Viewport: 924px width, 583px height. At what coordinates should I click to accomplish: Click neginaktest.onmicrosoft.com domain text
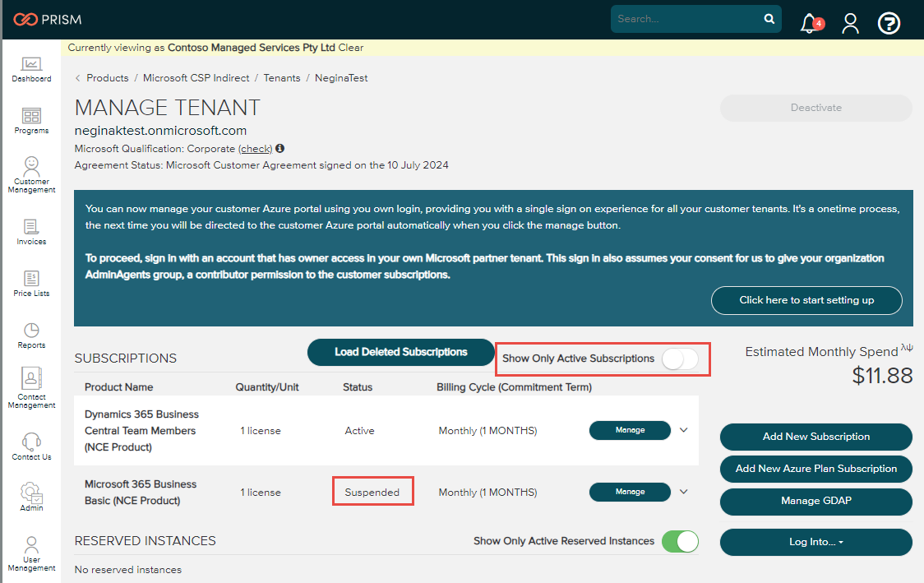pyautogui.click(x=160, y=131)
